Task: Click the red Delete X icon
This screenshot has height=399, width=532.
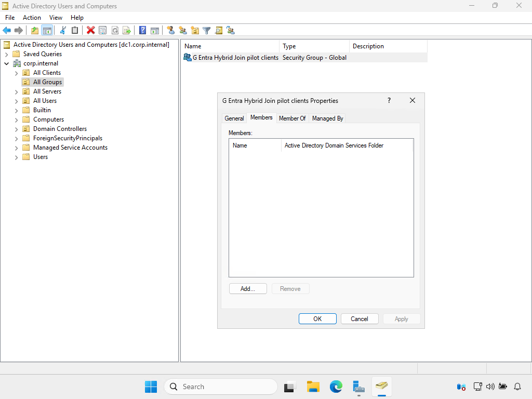Action: click(x=90, y=31)
